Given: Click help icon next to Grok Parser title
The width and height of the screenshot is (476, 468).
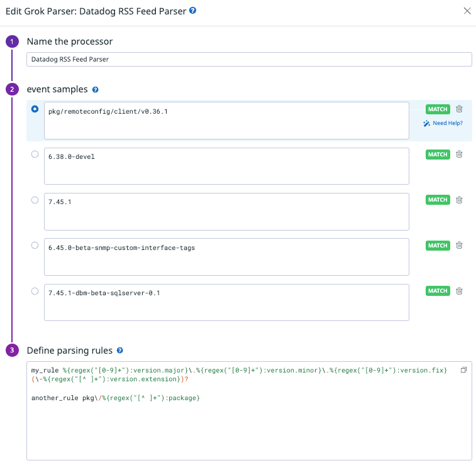Looking at the screenshot, I should coord(192,11).
